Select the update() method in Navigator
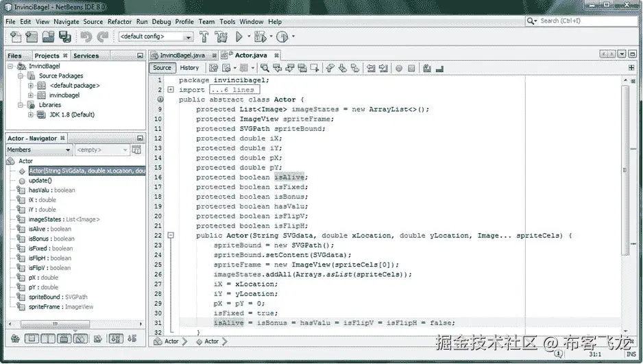The width and height of the screenshot is (643, 364). [40, 181]
